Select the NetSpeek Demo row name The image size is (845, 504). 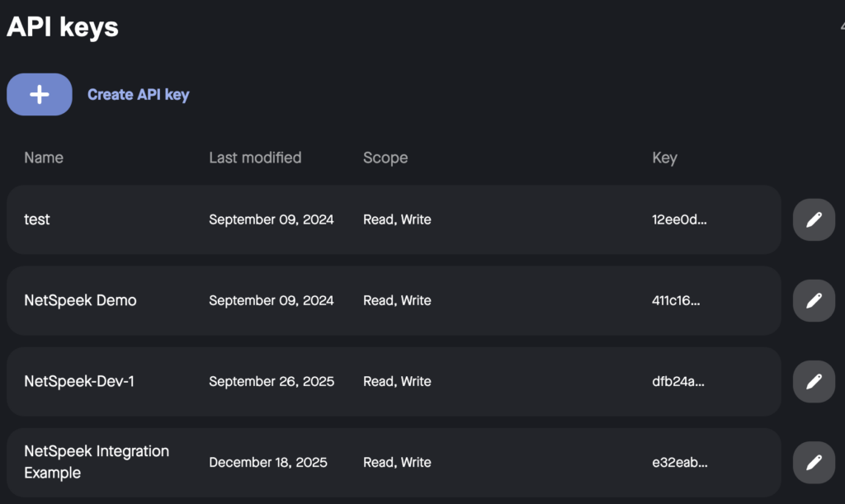(80, 300)
